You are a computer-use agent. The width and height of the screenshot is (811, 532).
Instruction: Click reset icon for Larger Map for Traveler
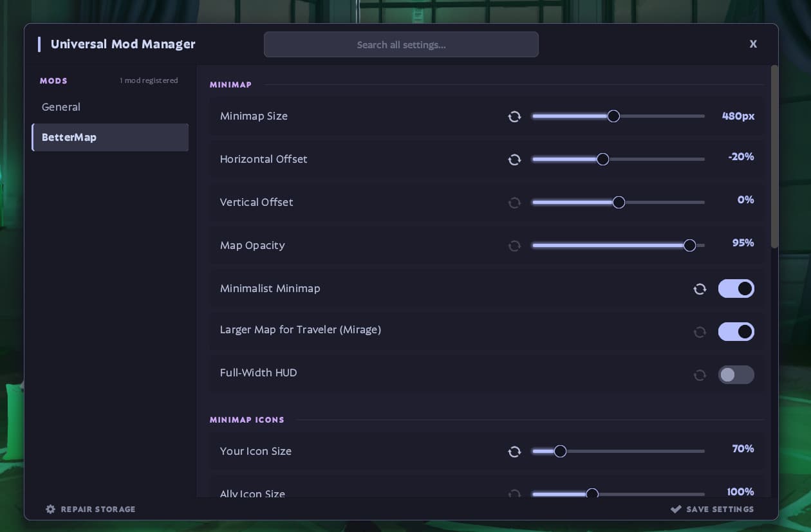tap(700, 332)
